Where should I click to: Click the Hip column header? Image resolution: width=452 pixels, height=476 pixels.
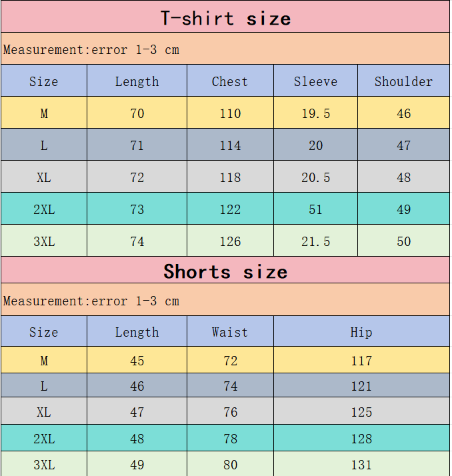(x=361, y=332)
